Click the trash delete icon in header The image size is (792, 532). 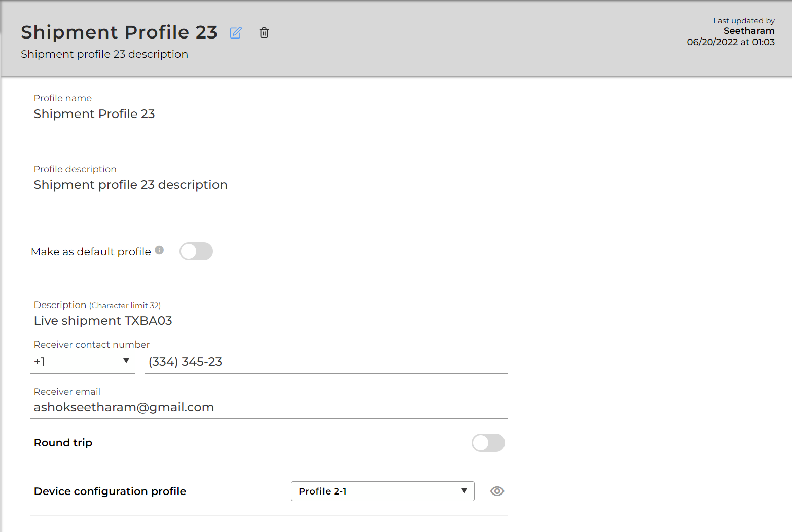[x=264, y=33]
